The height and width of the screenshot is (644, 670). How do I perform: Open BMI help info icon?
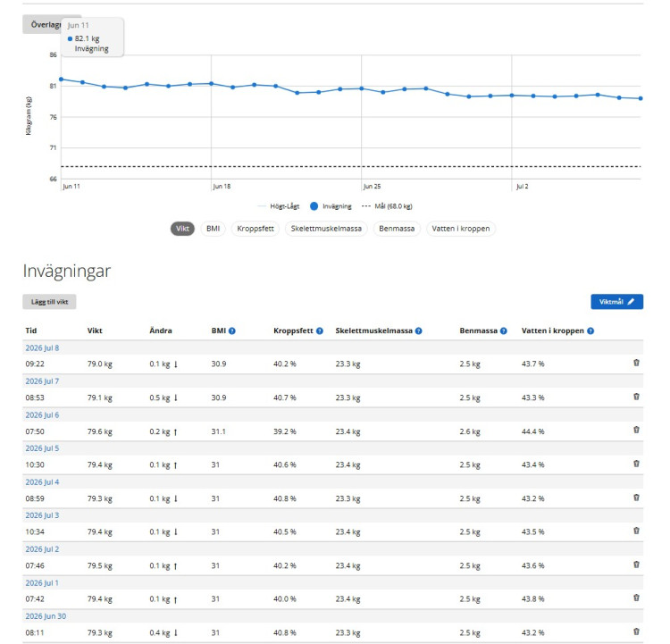232,330
